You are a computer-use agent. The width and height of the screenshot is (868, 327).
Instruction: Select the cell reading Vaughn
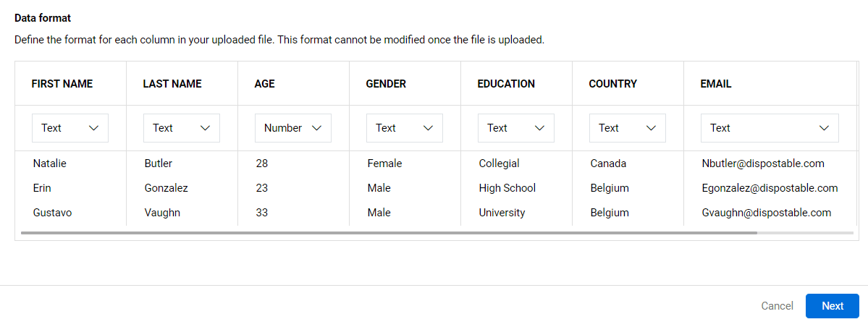click(x=161, y=213)
